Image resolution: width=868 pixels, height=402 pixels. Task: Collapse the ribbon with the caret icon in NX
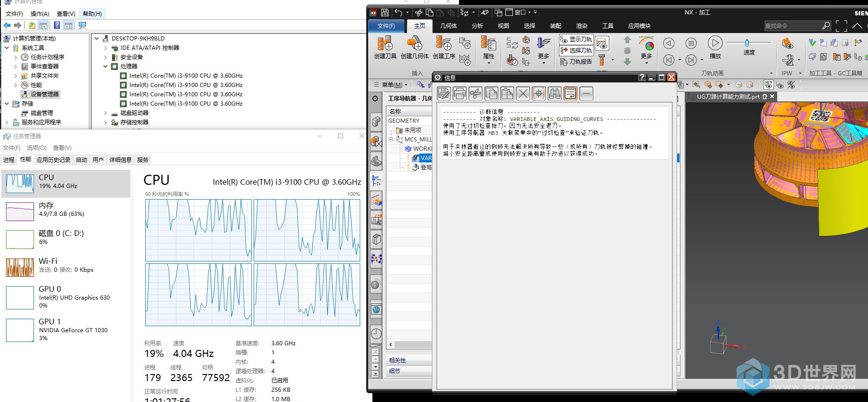tap(857, 26)
